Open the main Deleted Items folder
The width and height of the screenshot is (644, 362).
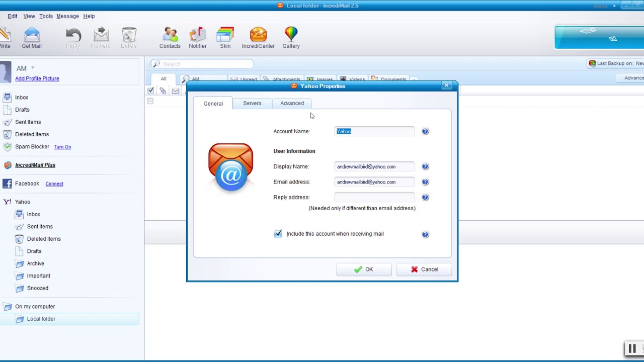point(32,134)
